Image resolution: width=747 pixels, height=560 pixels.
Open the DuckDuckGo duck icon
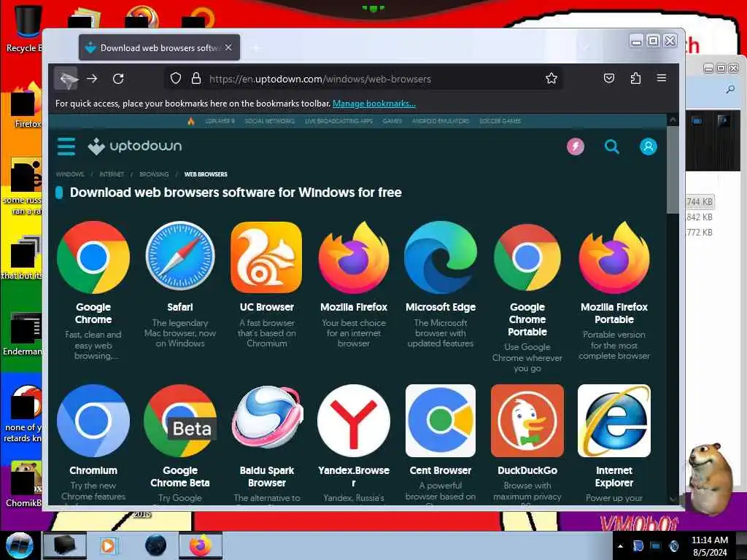[x=527, y=421]
